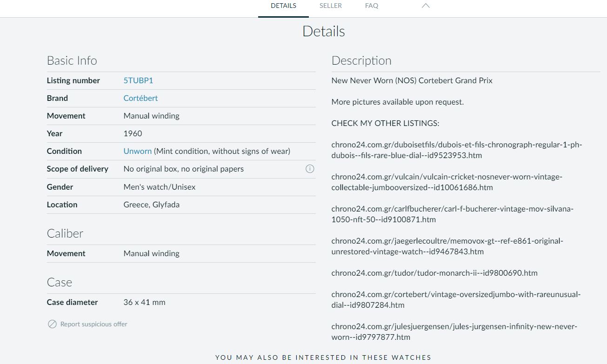
Task: Click the Description section heading
Action: (x=361, y=60)
